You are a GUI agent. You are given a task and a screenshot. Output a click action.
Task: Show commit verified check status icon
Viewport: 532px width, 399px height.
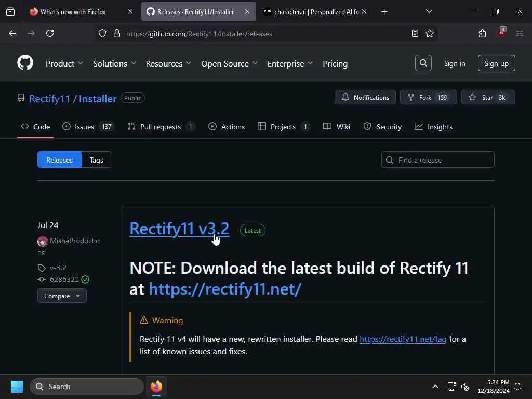click(85, 280)
